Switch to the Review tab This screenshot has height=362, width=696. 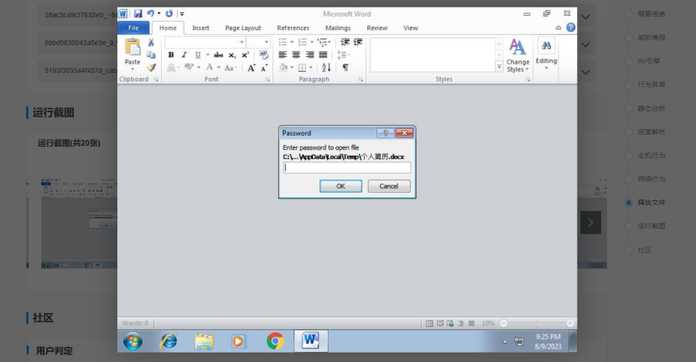377,28
